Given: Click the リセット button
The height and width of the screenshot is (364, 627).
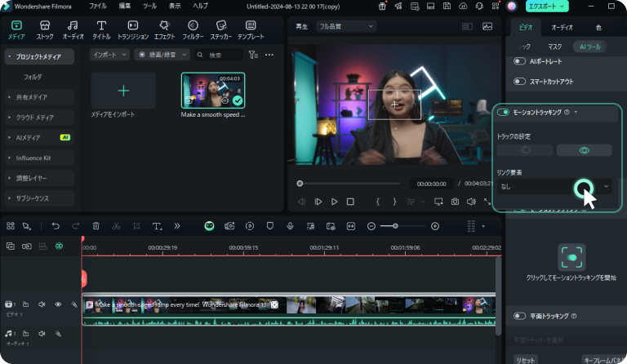Looking at the screenshot, I should [525, 360].
